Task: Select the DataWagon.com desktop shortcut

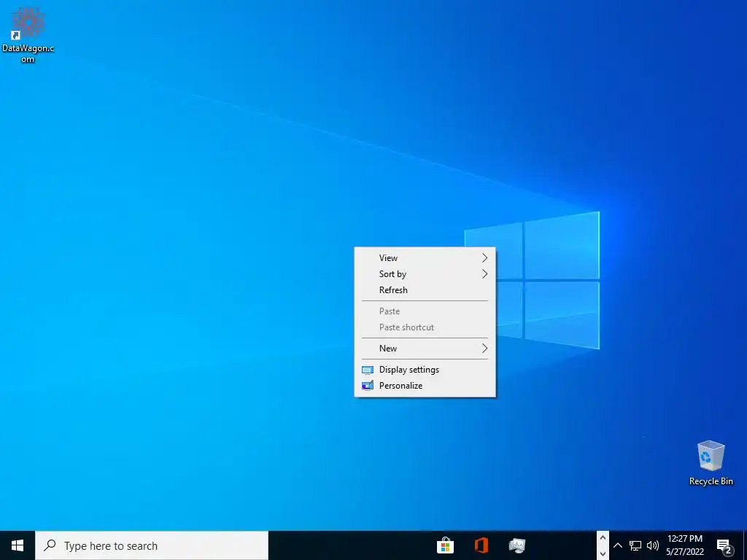Action: (x=28, y=36)
